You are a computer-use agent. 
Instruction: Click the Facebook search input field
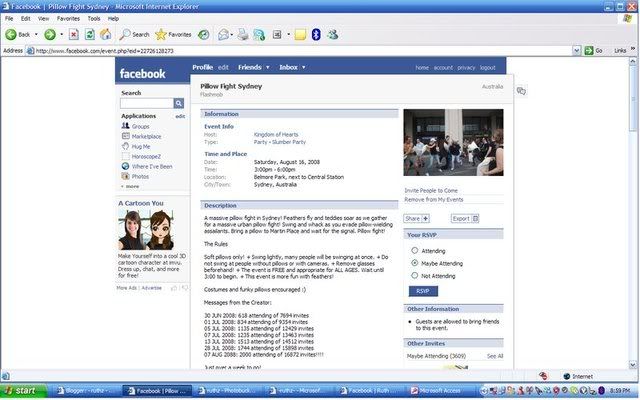click(x=147, y=103)
